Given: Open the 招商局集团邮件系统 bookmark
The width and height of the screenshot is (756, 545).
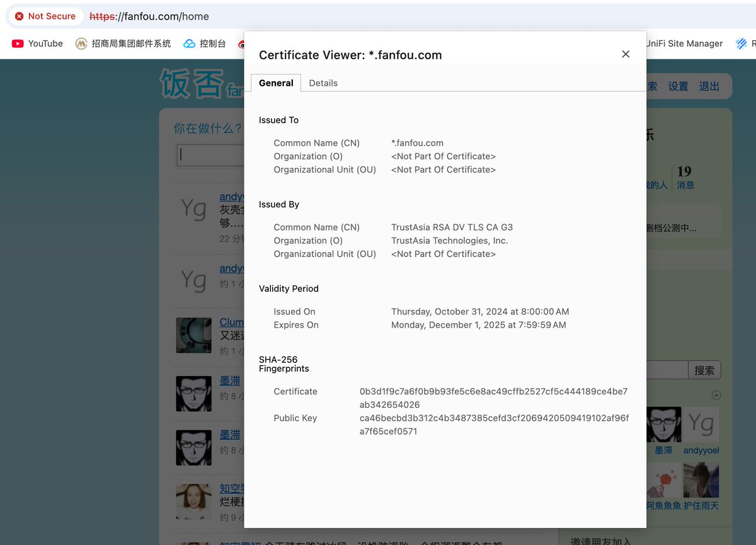Looking at the screenshot, I should (123, 43).
